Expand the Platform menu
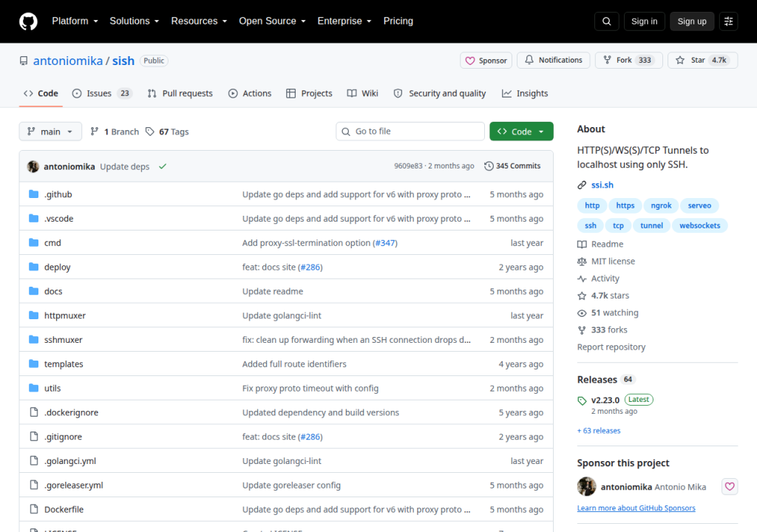This screenshot has width=757, height=532. [75, 21]
